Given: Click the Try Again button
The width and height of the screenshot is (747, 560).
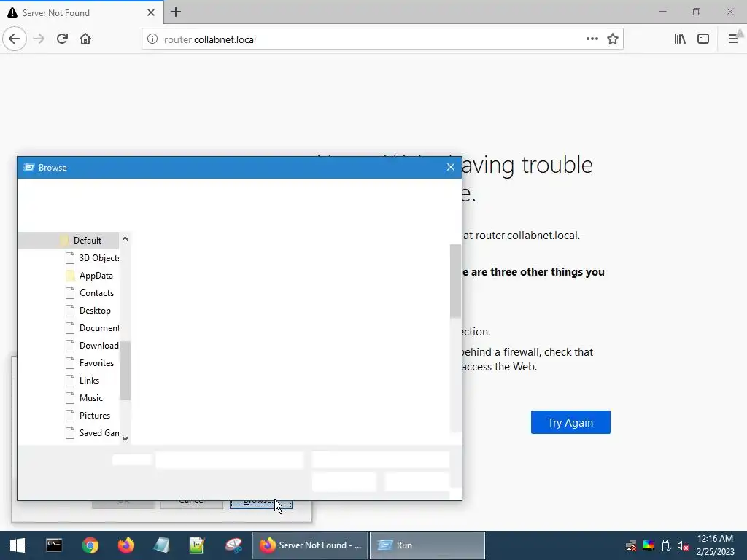Looking at the screenshot, I should pos(570,422).
